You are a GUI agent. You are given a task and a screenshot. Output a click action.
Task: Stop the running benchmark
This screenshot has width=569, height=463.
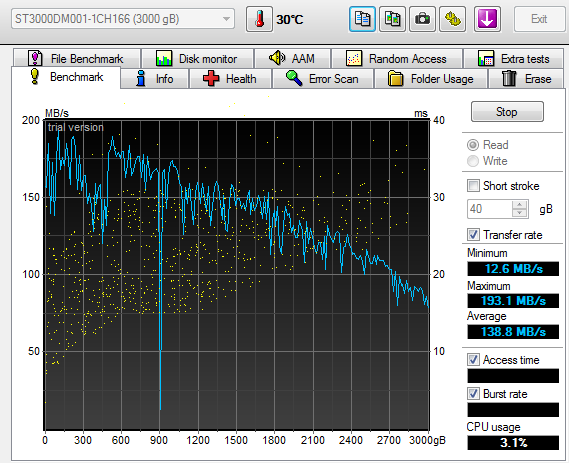[507, 112]
